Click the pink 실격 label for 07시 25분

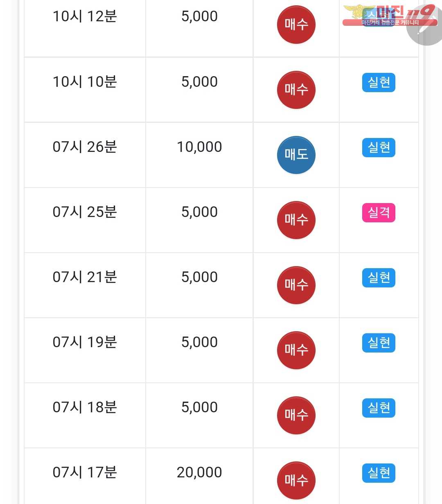[379, 213]
